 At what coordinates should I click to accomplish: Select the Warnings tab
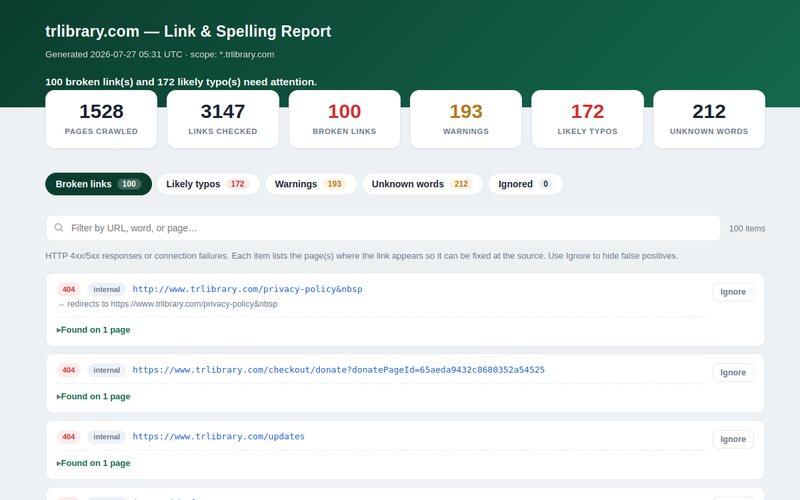pos(310,184)
